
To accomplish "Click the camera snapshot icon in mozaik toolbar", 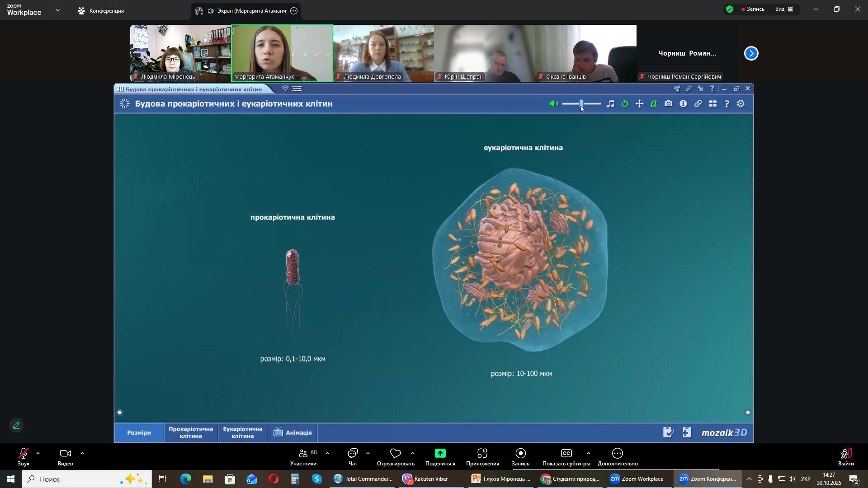I will (668, 104).
